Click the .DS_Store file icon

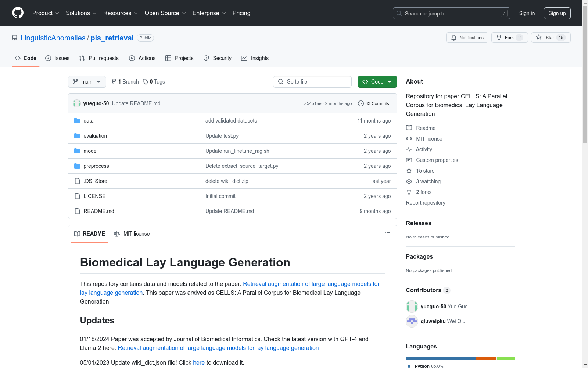click(x=77, y=181)
